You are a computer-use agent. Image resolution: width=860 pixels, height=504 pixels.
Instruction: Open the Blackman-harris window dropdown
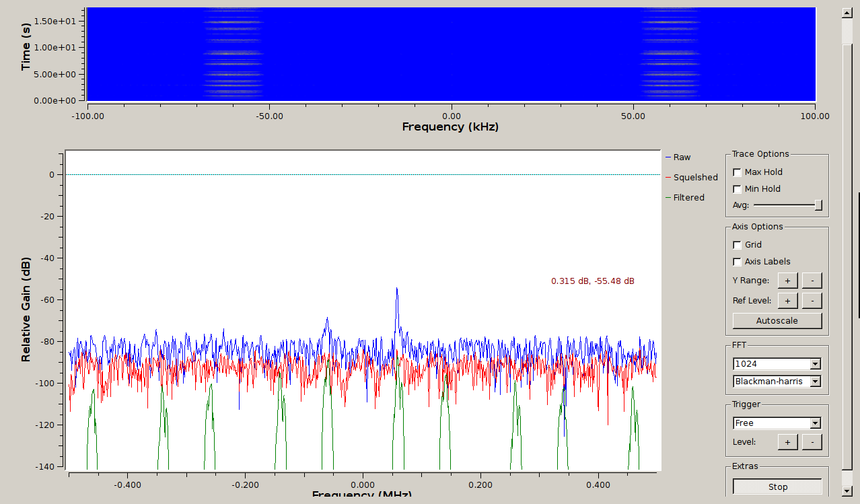(x=777, y=382)
